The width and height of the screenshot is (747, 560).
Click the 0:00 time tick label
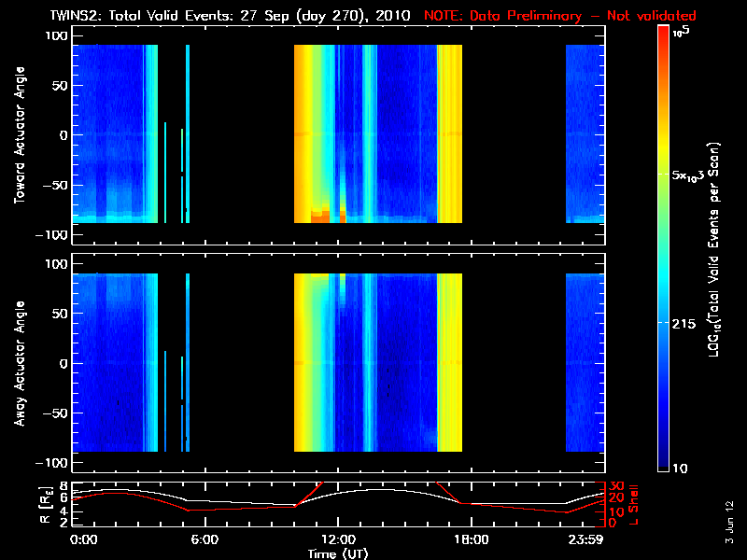(83, 540)
